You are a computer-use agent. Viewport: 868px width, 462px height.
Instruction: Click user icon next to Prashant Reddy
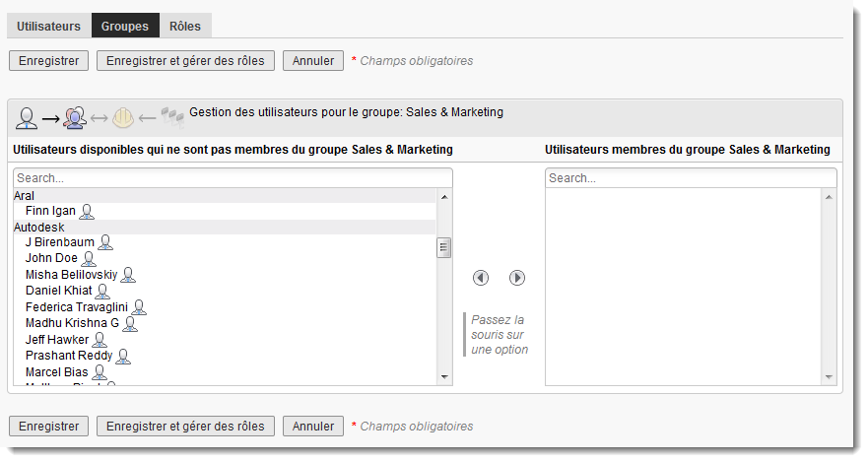tap(123, 356)
